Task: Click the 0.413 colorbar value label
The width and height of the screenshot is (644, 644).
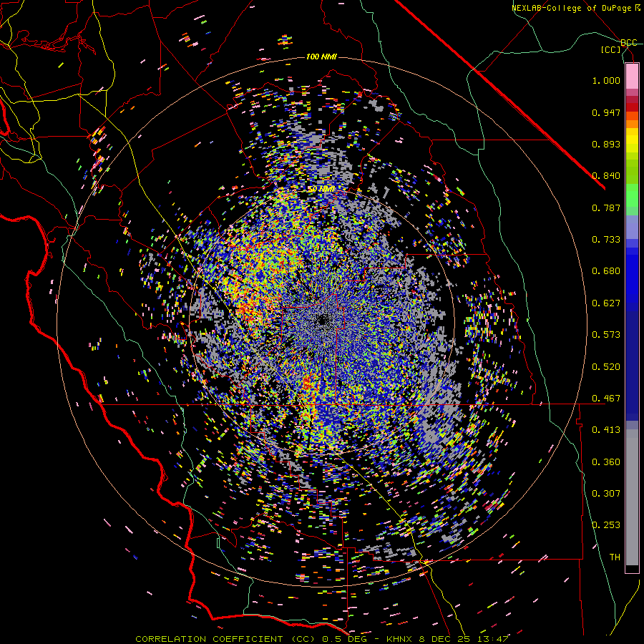Action: point(606,430)
